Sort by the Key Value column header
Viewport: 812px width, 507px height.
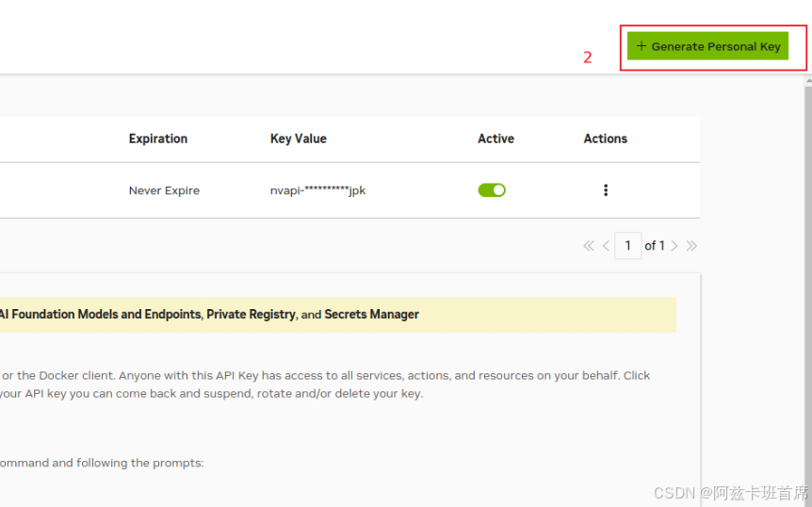click(x=299, y=139)
